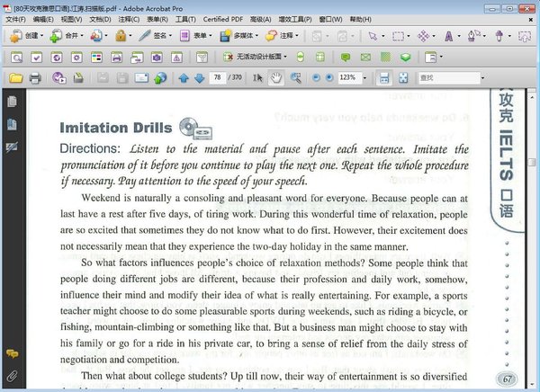Click the fit full page icon
The height and width of the screenshot is (392, 540).
tap(403, 78)
